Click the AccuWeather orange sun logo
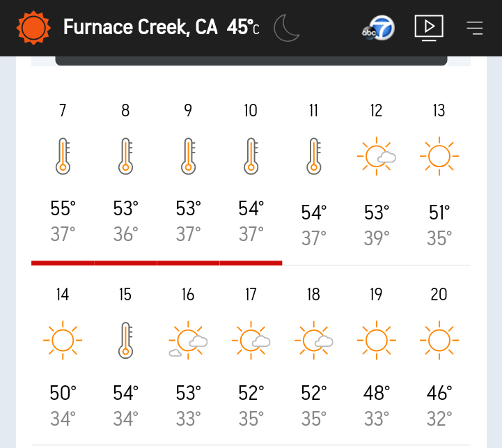Screen dimensions: 502x448 coord(33,28)
